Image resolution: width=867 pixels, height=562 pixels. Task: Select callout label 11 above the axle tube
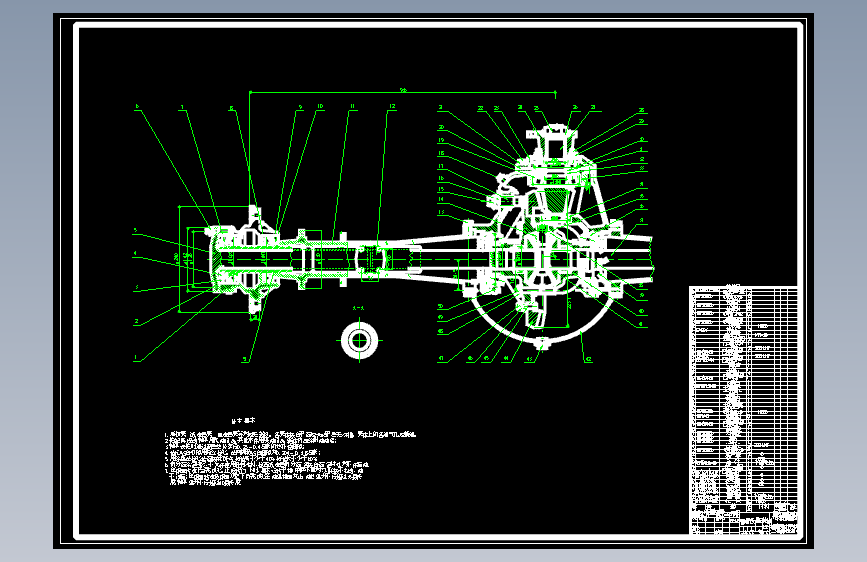[x=352, y=106]
